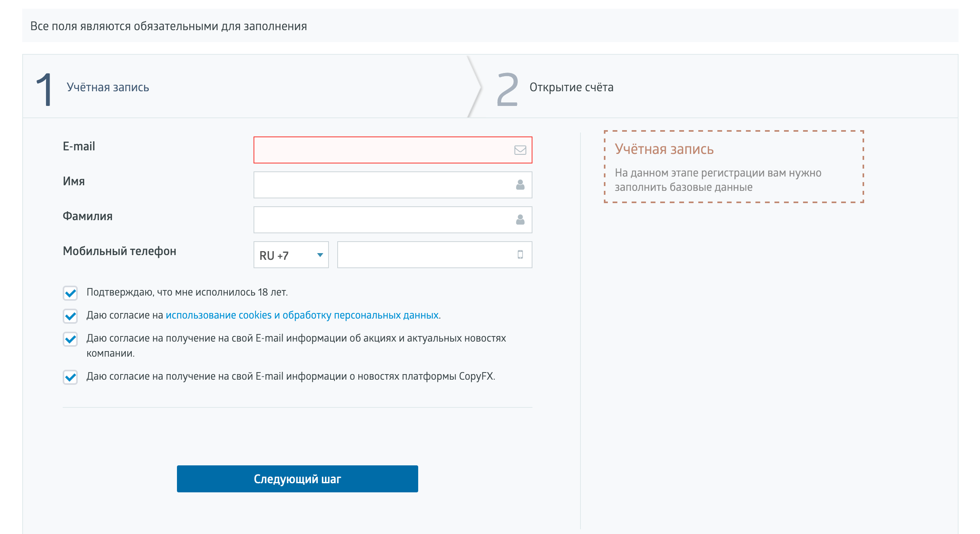Click the envelope icon in E-mail field
The height and width of the screenshot is (534, 980).
coord(520,150)
